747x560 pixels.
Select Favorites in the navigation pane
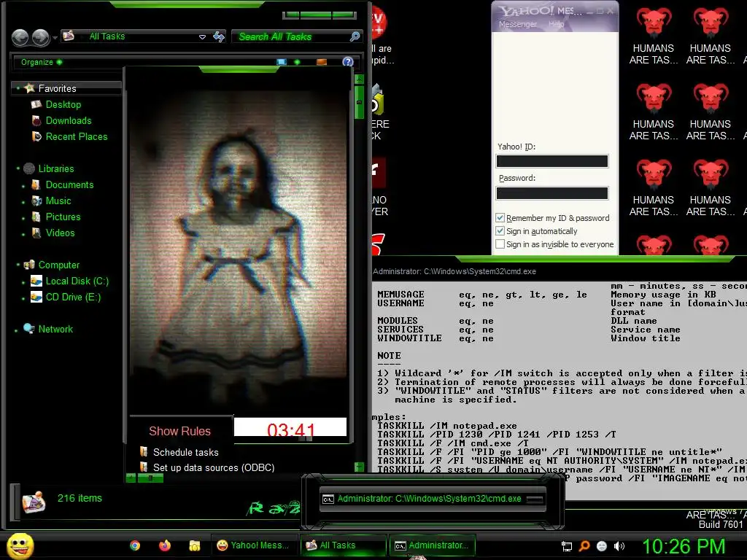point(57,88)
